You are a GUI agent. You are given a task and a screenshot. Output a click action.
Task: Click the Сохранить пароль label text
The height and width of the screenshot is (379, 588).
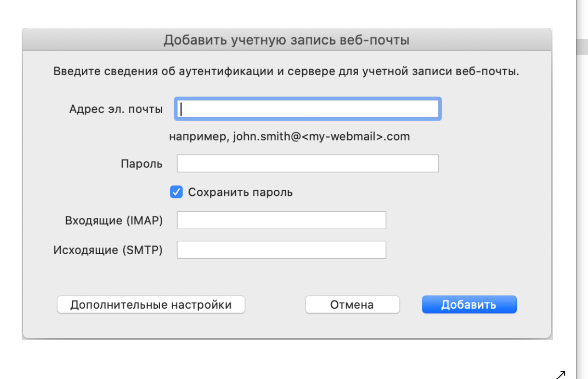tap(240, 193)
